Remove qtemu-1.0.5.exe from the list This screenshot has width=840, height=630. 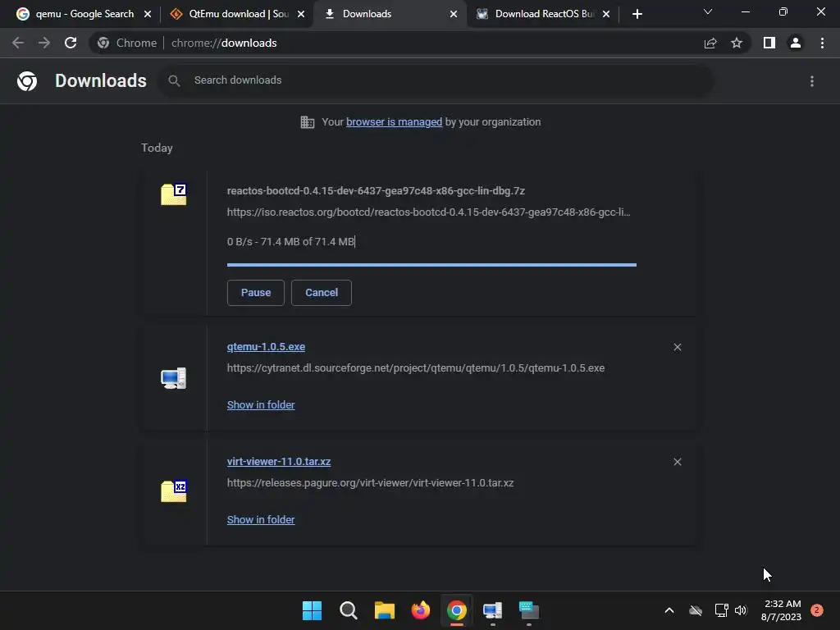pos(677,347)
